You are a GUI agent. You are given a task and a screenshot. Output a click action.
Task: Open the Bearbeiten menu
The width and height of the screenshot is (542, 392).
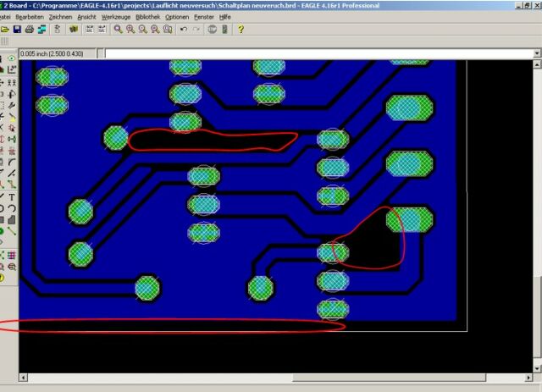[x=30, y=17]
